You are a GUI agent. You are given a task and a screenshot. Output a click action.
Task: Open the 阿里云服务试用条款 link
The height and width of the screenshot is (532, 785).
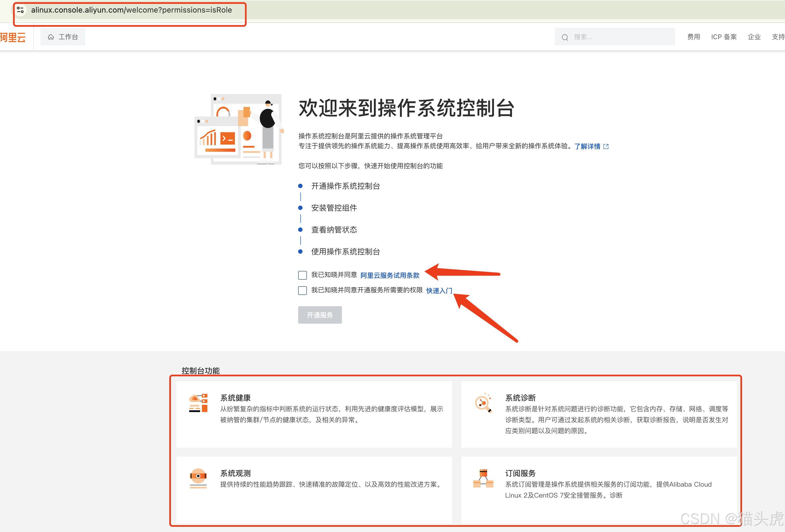(390, 276)
